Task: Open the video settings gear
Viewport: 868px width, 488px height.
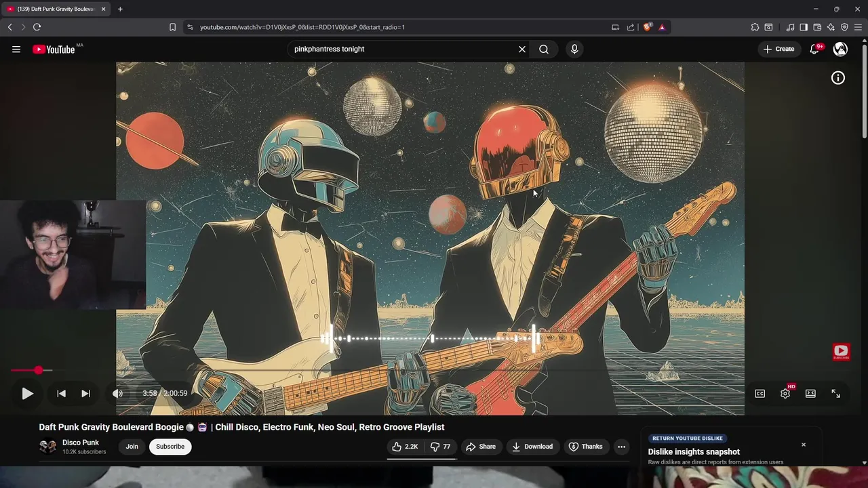Action: click(785, 393)
